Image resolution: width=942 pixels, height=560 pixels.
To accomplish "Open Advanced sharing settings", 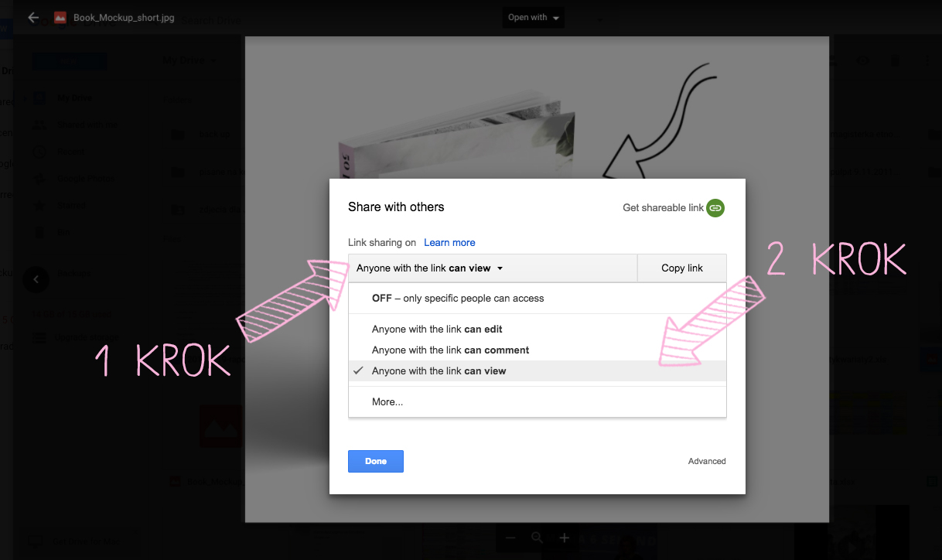I will pos(706,462).
